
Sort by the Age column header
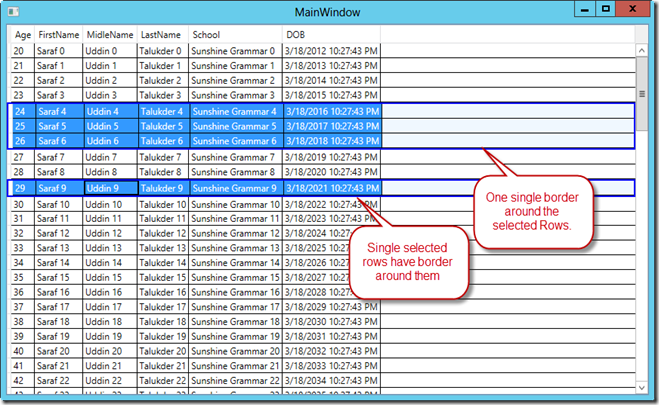point(23,35)
